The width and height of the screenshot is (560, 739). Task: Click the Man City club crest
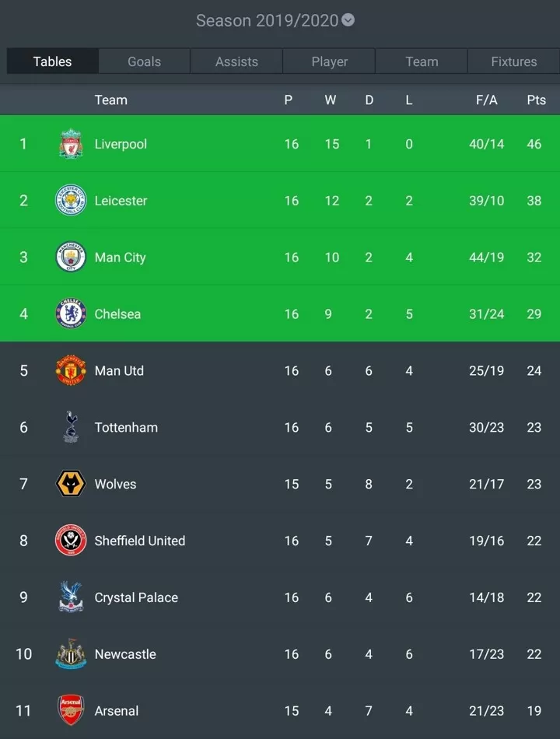point(71,257)
